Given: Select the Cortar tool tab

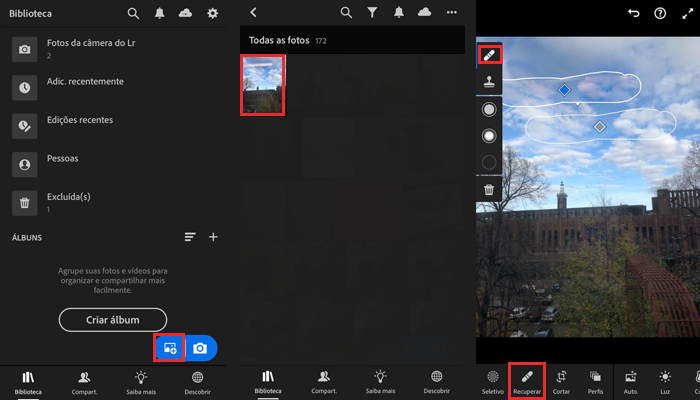Looking at the screenshot, I should [x=561, y=380].
